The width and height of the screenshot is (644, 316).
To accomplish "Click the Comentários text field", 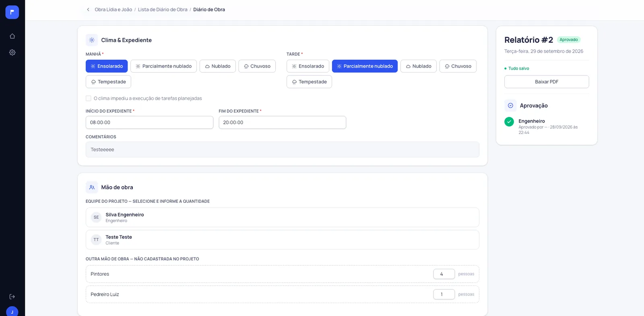I will pos(283,150).
